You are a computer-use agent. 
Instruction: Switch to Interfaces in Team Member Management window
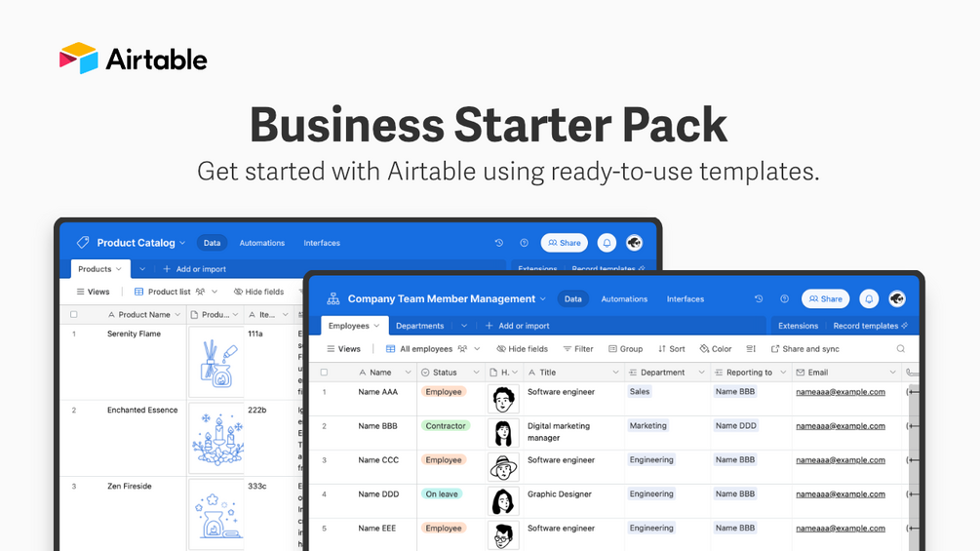685,298
